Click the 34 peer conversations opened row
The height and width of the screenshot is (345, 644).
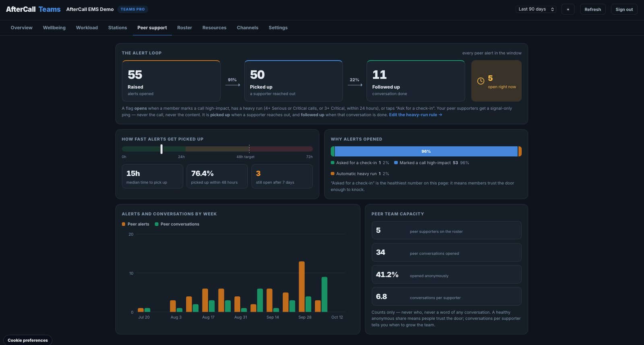click(446, 252)
